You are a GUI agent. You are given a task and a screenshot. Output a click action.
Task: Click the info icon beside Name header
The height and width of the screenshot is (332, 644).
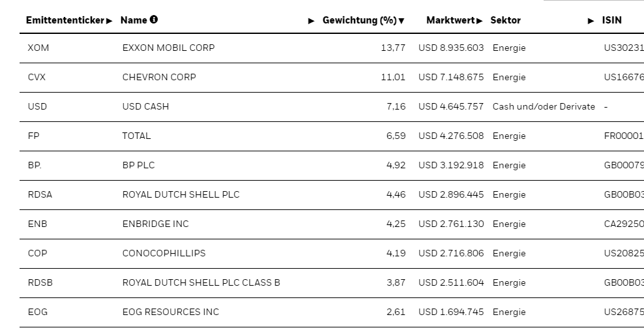click(x=154, y=20)
